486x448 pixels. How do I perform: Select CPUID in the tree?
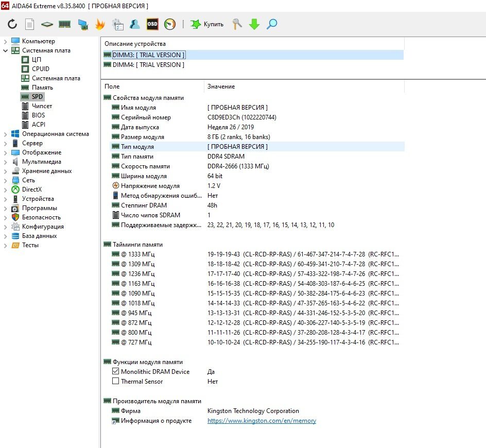click(x=40, y=69)
